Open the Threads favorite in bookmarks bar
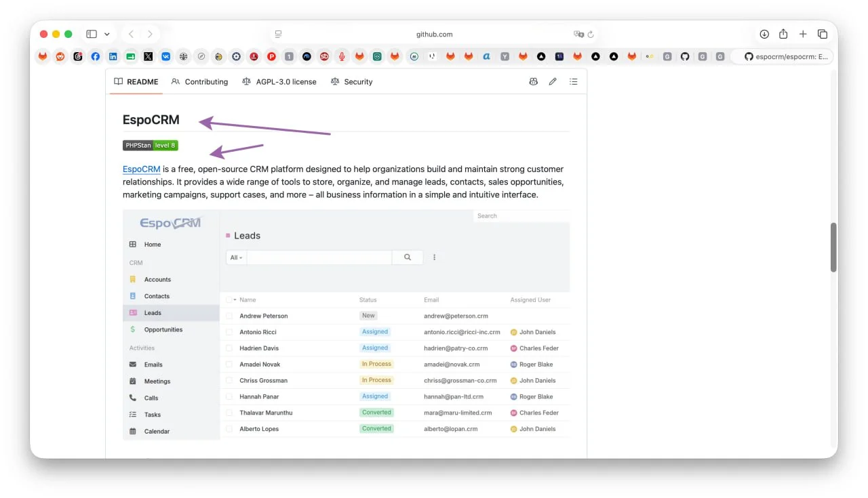The width and height of the screenshot is (868, 498). point(78,57)
